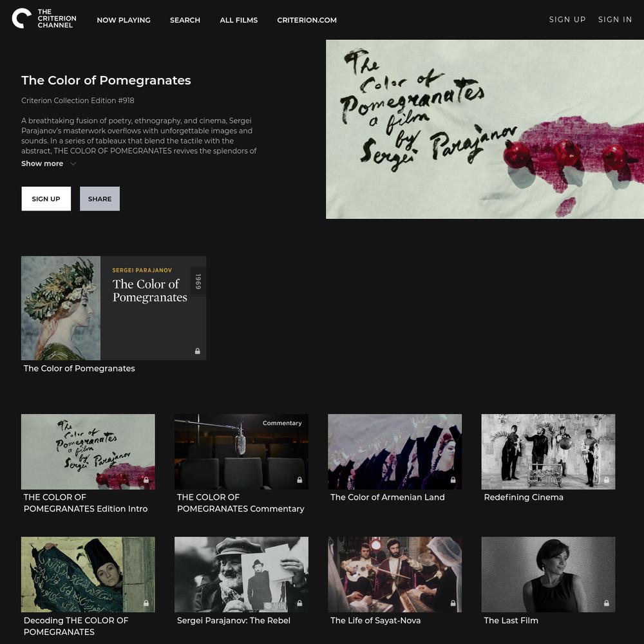Open the Edition Intro thumbnail
The height and width of the screenshot is (644, 644).
point(88,452)
